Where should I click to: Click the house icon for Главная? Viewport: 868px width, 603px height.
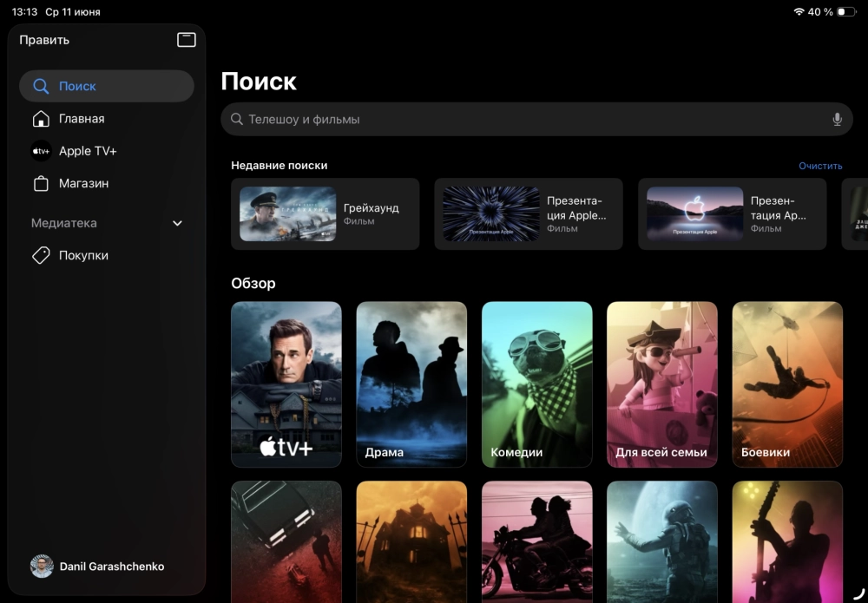coord(41,119)
